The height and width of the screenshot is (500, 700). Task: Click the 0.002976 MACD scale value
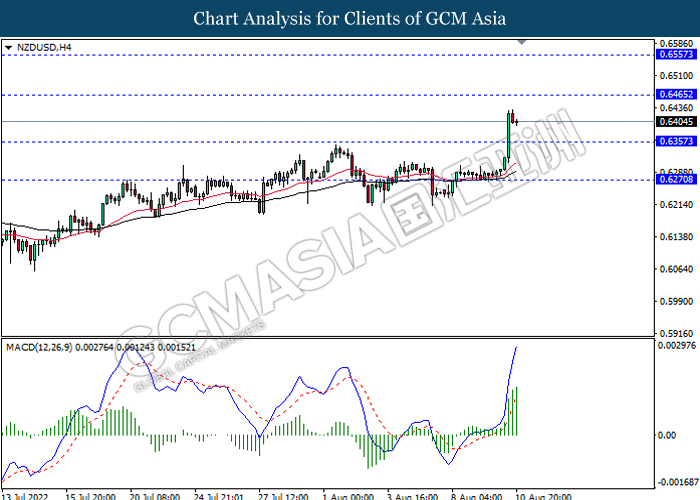[x=677, y=346]
